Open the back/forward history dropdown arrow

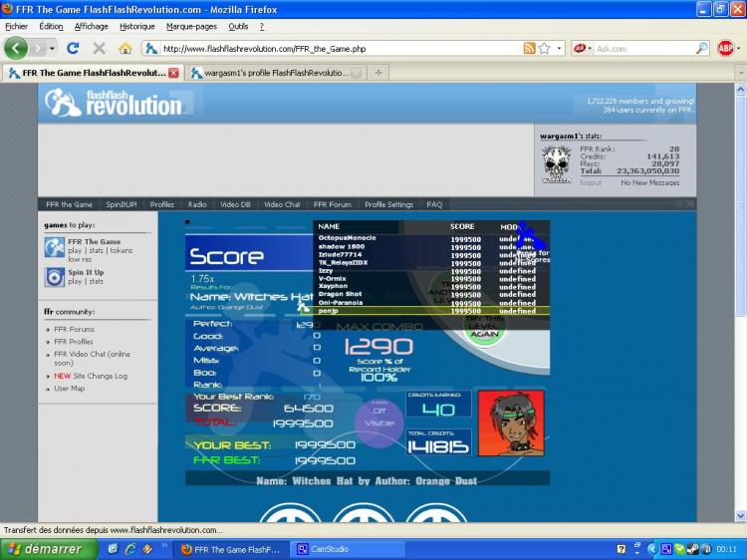point(51,48)
